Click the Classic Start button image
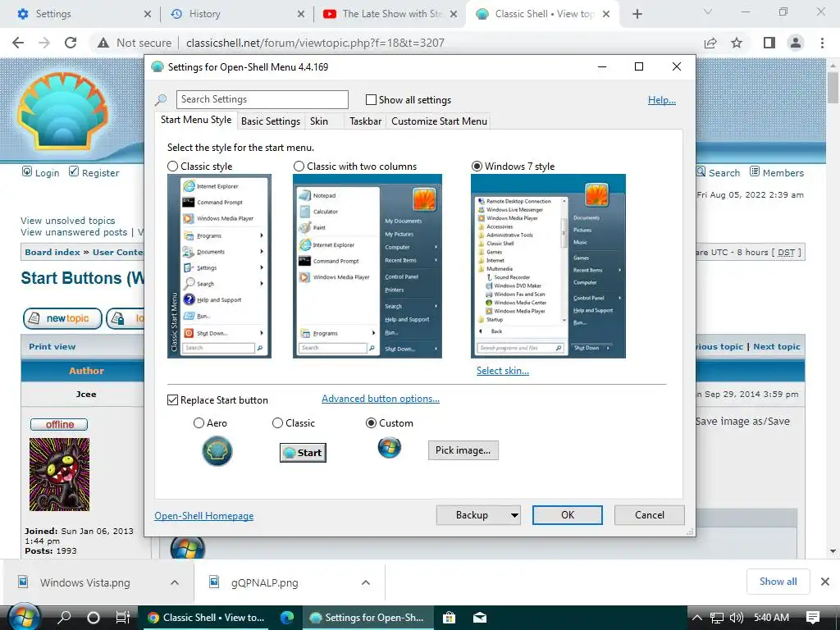 point(303,453)
